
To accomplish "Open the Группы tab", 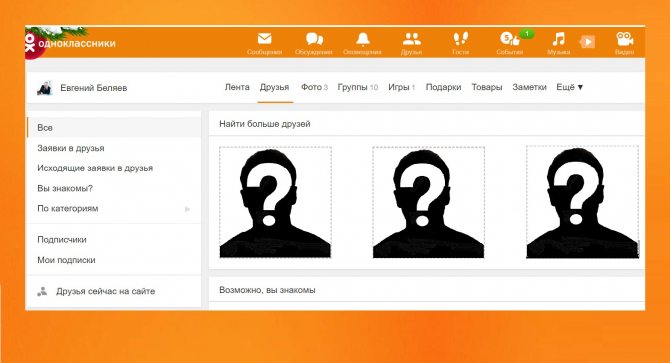I will 358,87.
